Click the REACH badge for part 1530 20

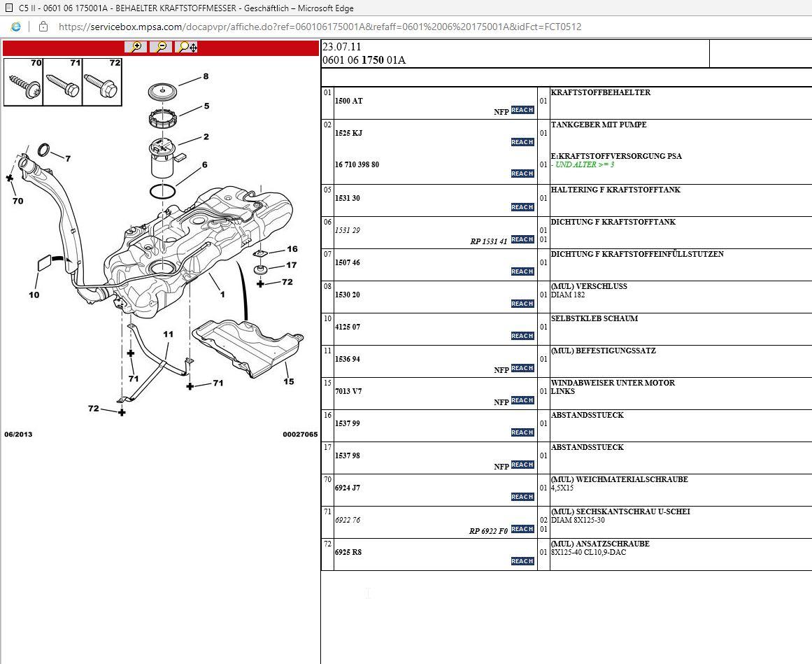522,304
